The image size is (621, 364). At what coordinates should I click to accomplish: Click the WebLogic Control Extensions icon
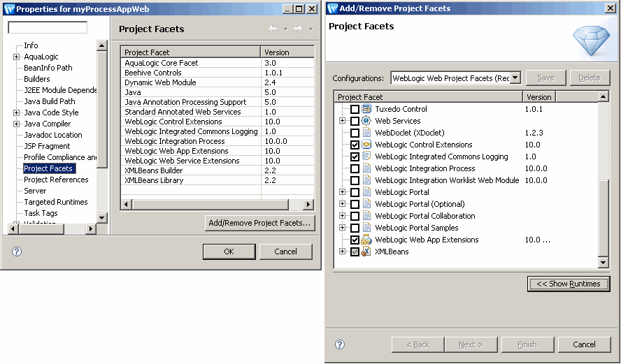pos(366,145)
